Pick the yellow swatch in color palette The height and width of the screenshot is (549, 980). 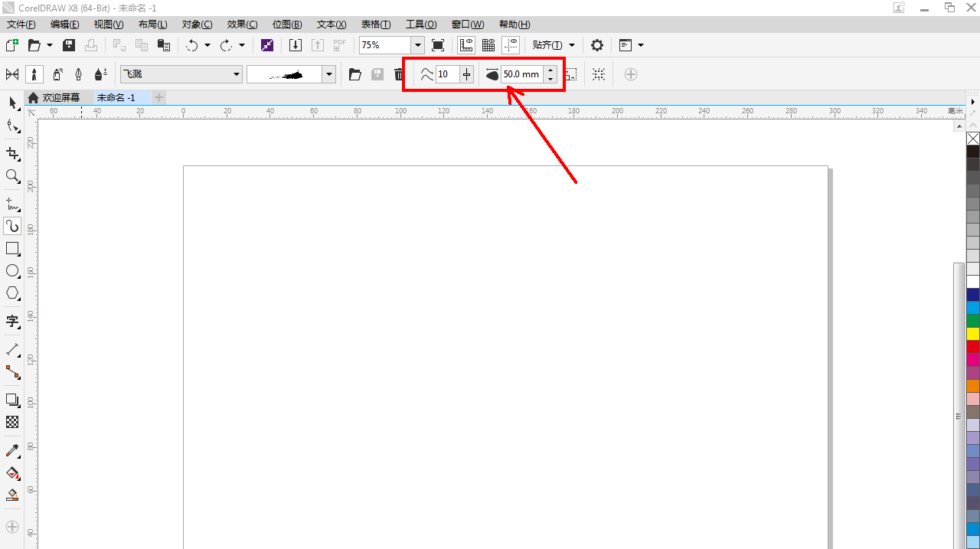click(973, 334)
